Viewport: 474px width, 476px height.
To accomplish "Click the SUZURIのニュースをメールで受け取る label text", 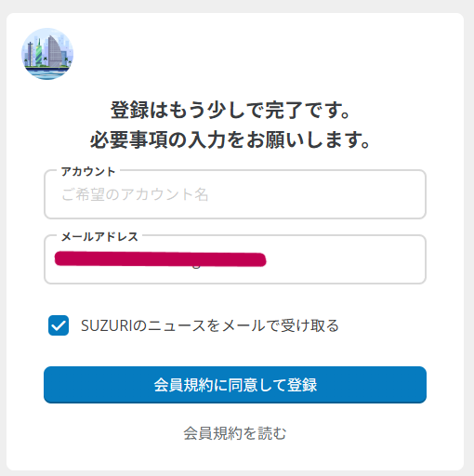I will [x=210, y=325].
